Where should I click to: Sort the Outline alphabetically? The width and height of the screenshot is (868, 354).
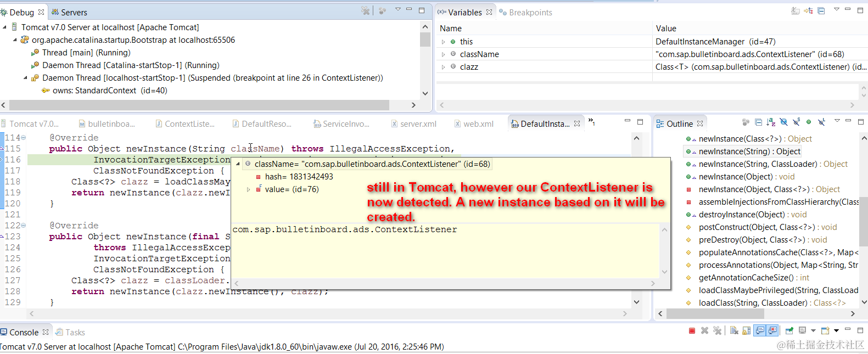click(x=771, y=122)
